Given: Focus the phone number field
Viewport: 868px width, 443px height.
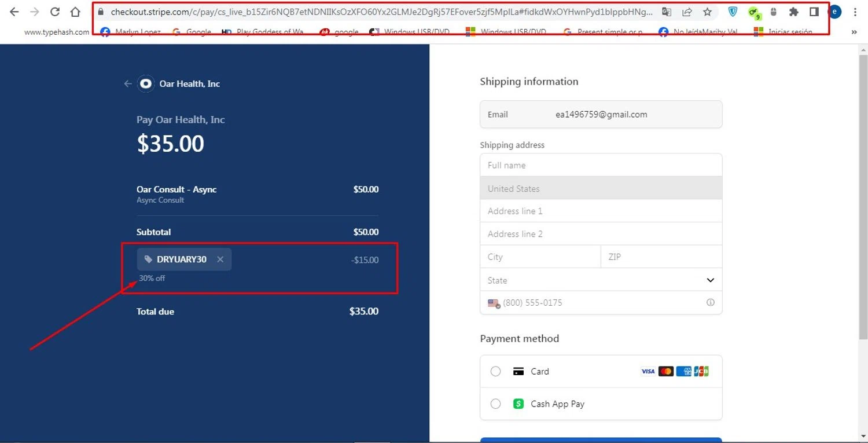Looking at the screenshot, I should [x=602, y=303].
